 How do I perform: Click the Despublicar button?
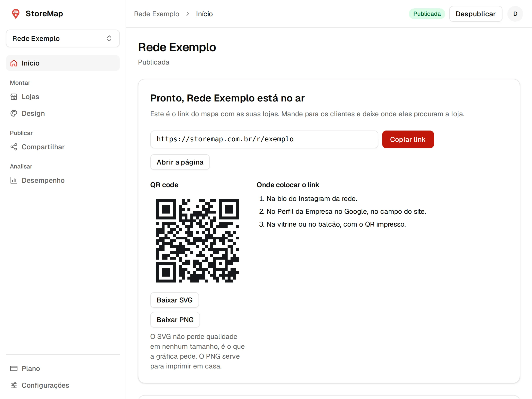pos(476,14)
